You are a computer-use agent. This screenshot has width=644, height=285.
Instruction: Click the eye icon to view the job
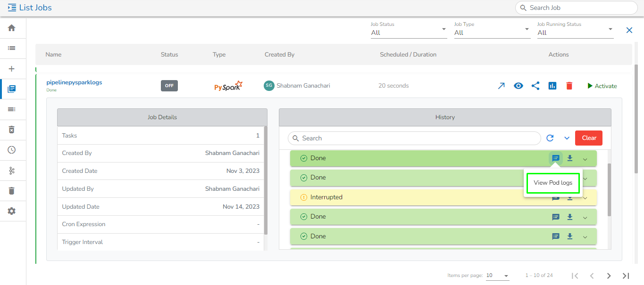click(x=519, y=86)
